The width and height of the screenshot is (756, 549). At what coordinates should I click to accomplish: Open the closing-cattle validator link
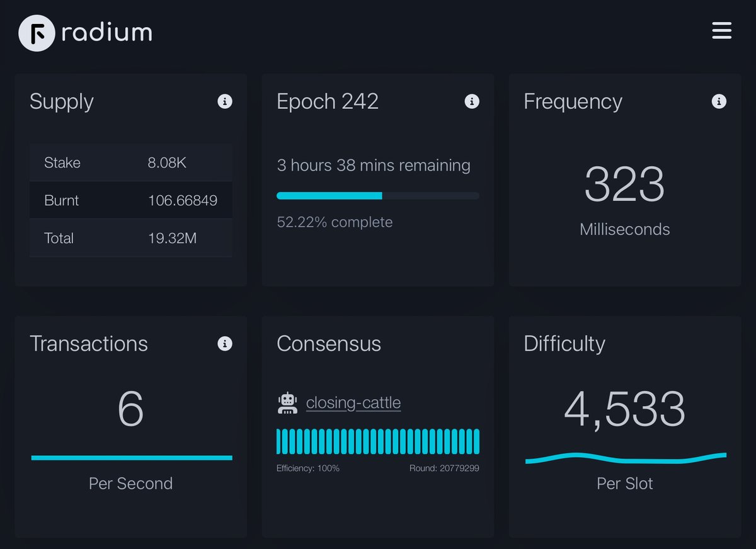coord(353,403)
